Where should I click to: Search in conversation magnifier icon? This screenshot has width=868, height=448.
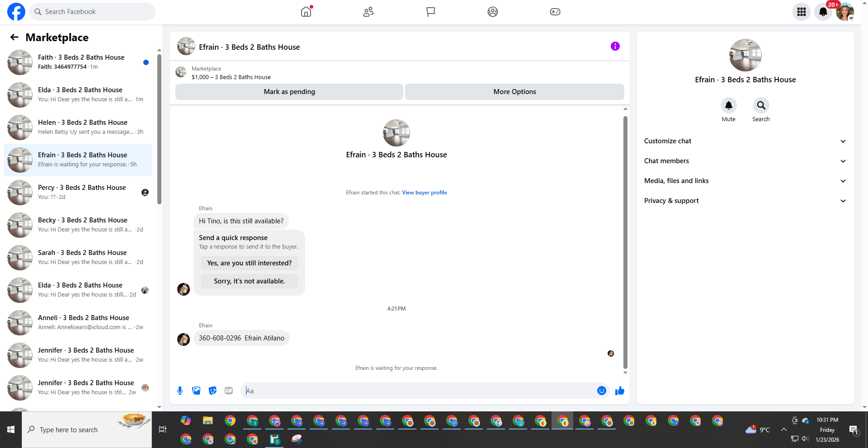[761, 105]
